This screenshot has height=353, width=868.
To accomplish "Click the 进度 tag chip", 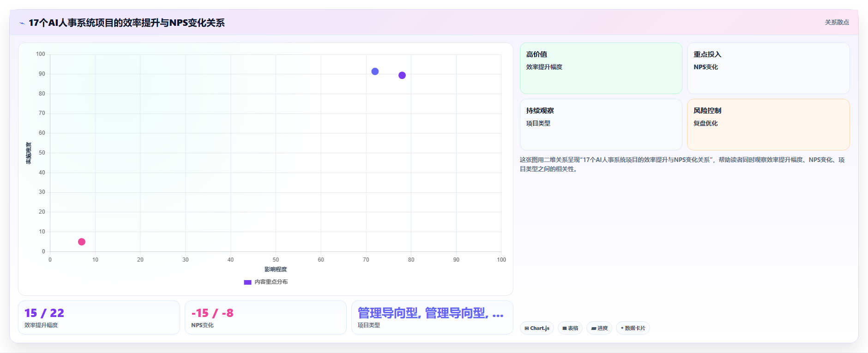I will click(599, 328).
